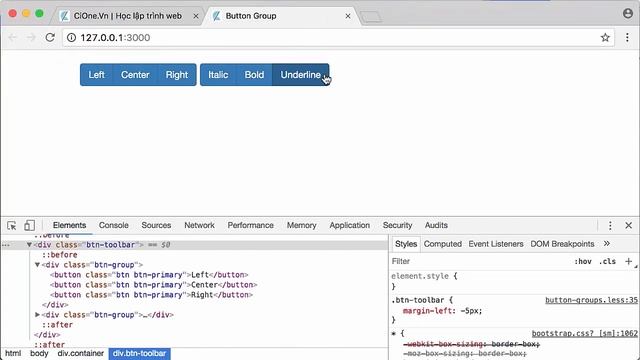Toggle the :hov element state panel
The image size is (640, 360).
(x=583, y=262)
